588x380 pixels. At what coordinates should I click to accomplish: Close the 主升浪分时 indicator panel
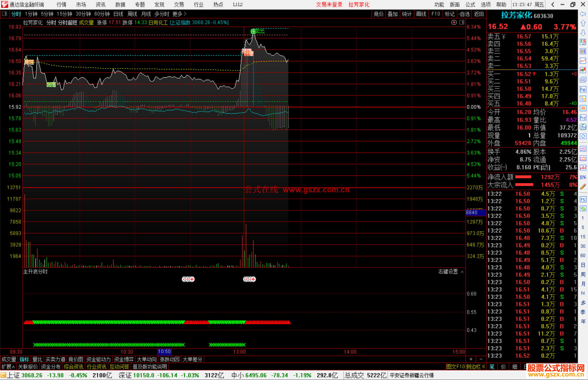(x=462, y=272)
